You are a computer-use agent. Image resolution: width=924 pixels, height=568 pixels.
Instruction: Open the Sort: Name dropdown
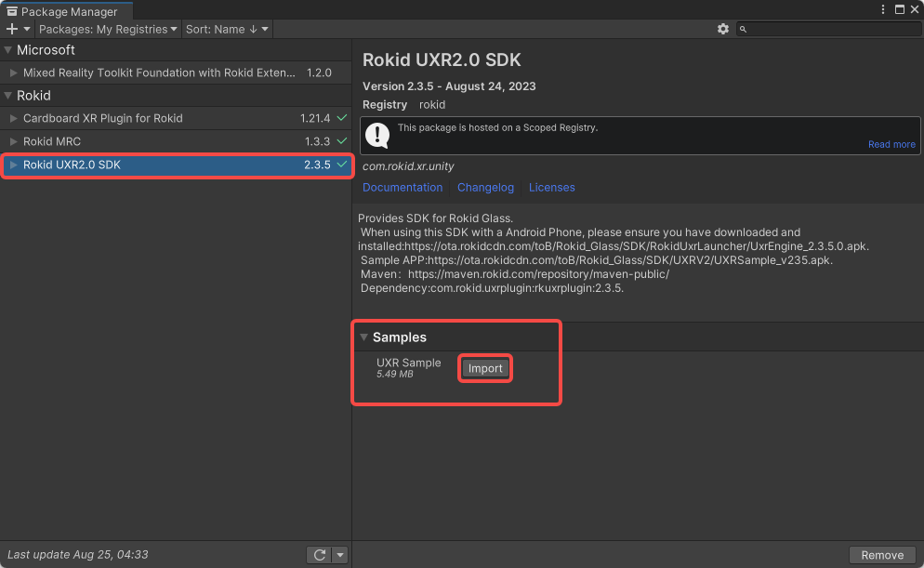pyautogui.click(x=227, y=29)
